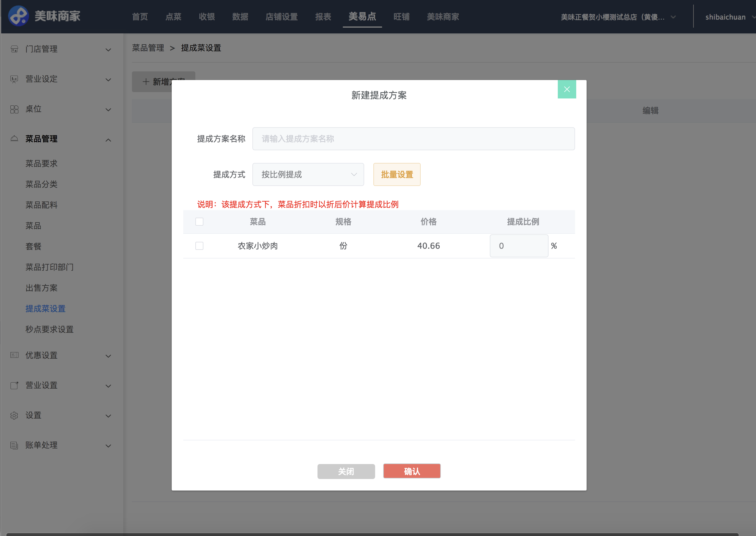Image resolution: width=756 pixels, height=536 pixels.
Task: Click the 营业设定 monitor icon
Action: click(x=14, y=79)
